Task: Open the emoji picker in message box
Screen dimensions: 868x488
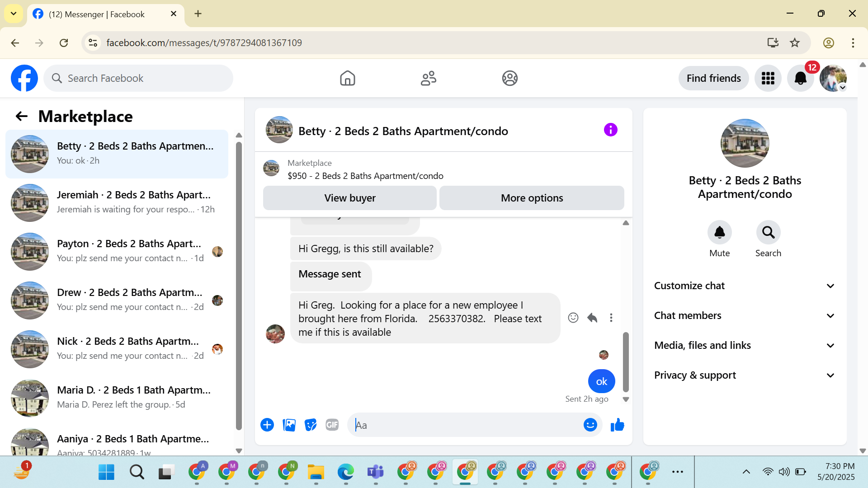Action: (590, 425)
